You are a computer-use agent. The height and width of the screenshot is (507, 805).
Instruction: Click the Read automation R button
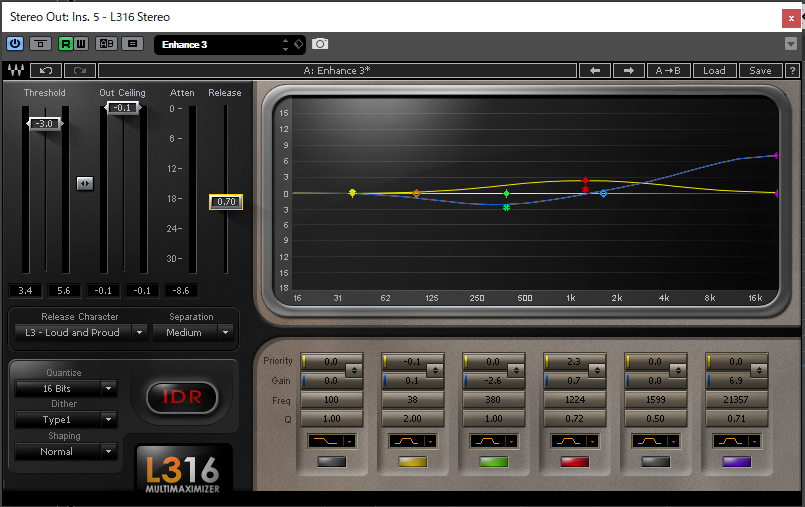[x=66, y=44]
